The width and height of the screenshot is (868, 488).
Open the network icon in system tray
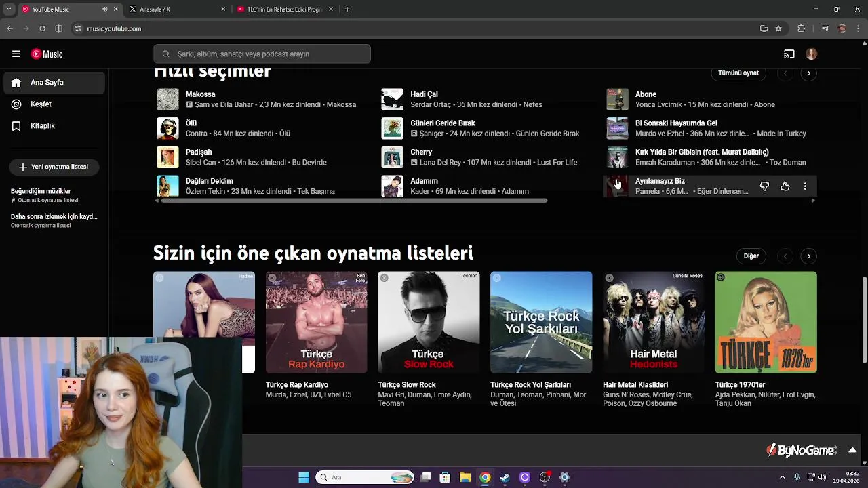(x=811, y=477)
